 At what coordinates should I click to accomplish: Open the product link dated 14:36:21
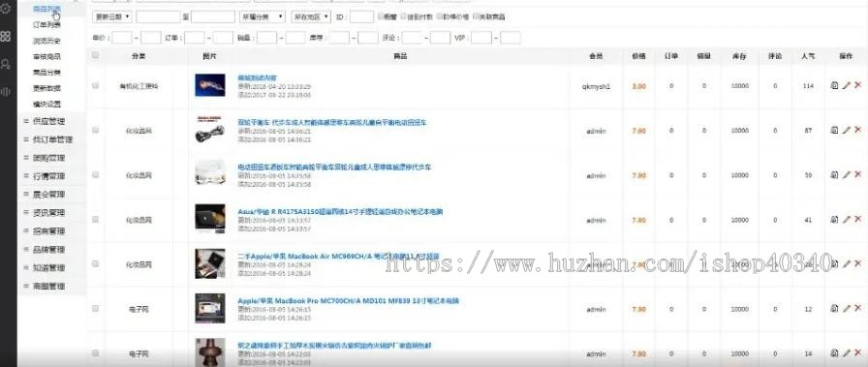[x=332, y=122]
